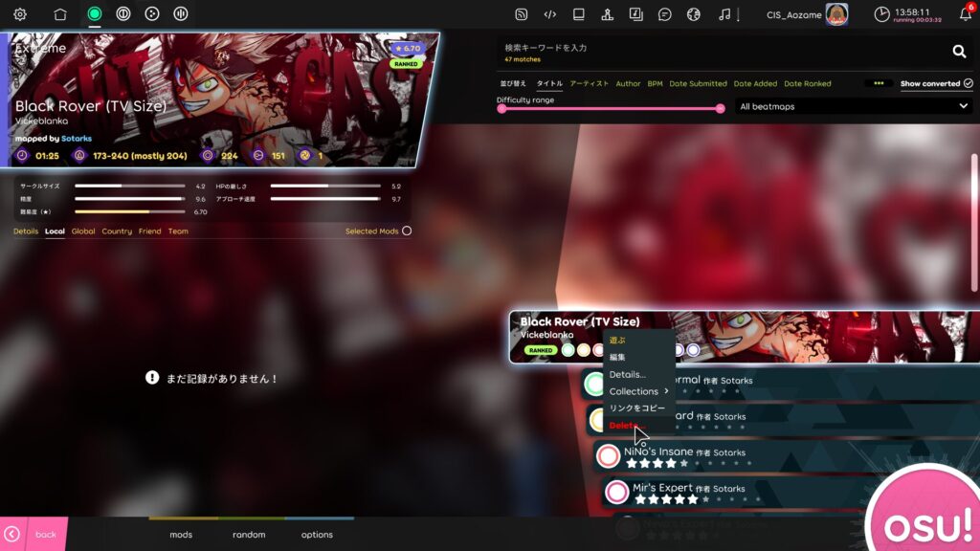Screen dimensions: 980x551
Task: Open the rankings podium icon
Action: pos(608,14)
